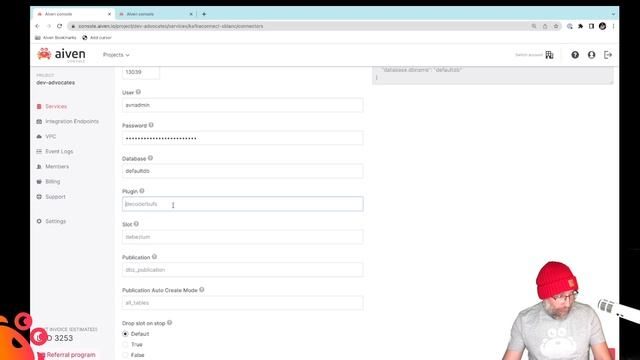Click the info icon beside Password
The width and height of the screenshot is (640, 360).
pyautogui.click(x=151, y=125)
